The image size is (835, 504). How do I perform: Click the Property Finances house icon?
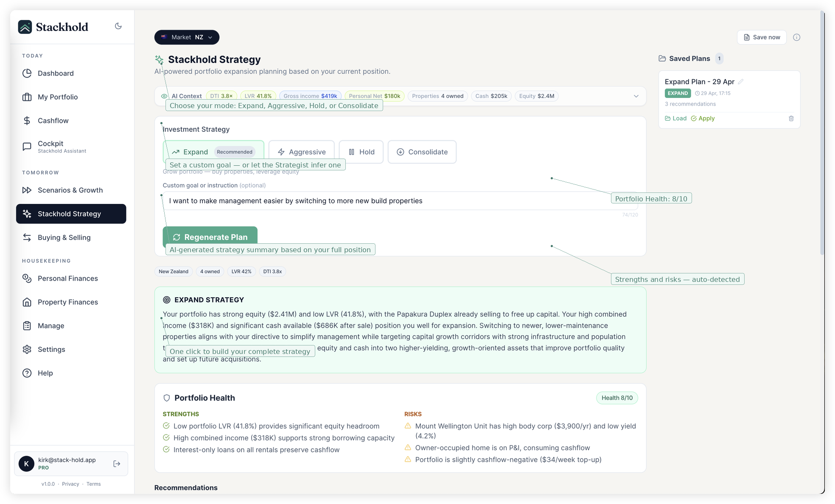click(x=27, y=302)
